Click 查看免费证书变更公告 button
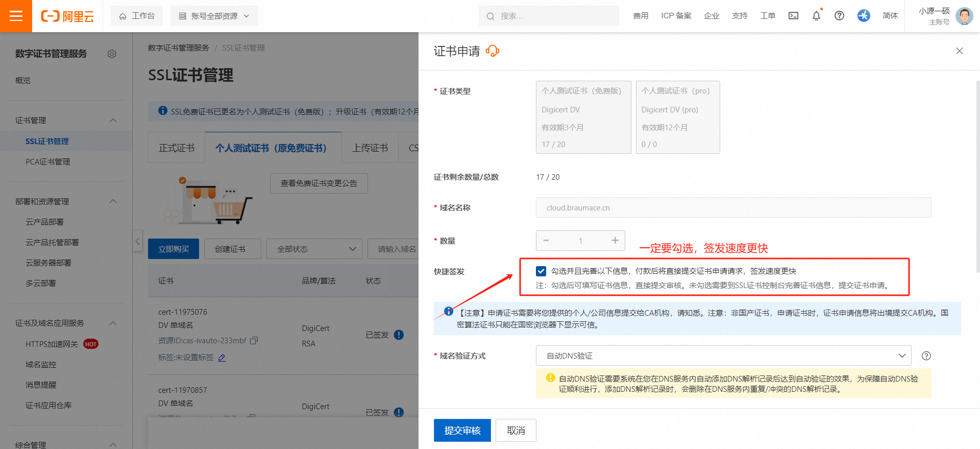Image resolution: width=980 pixels, height=449 pixels. [x=319, y=183]
